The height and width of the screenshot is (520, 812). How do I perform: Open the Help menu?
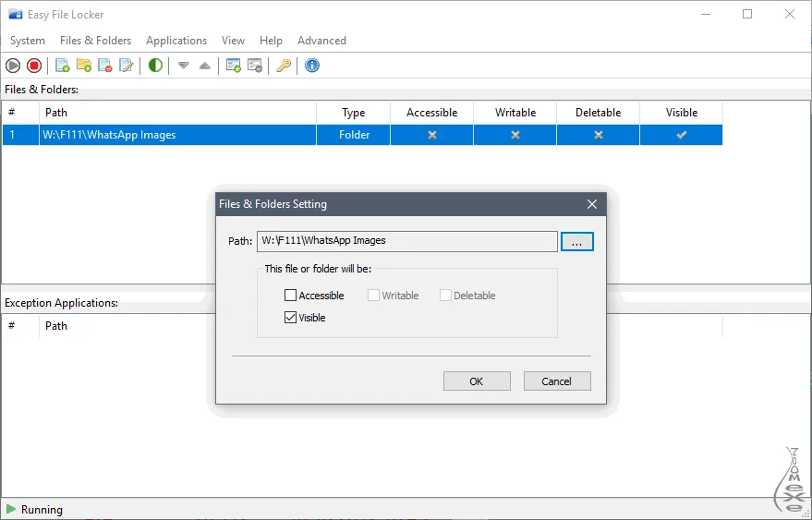pos(271,41)
